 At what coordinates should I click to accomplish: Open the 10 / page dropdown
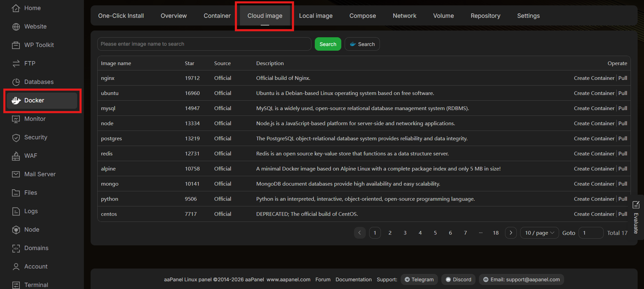(539, 233)
